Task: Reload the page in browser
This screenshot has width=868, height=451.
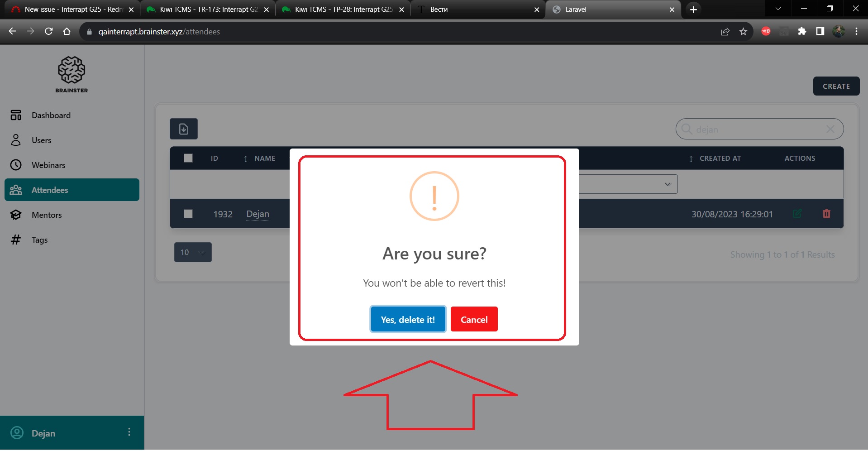Action: point(49,32)
